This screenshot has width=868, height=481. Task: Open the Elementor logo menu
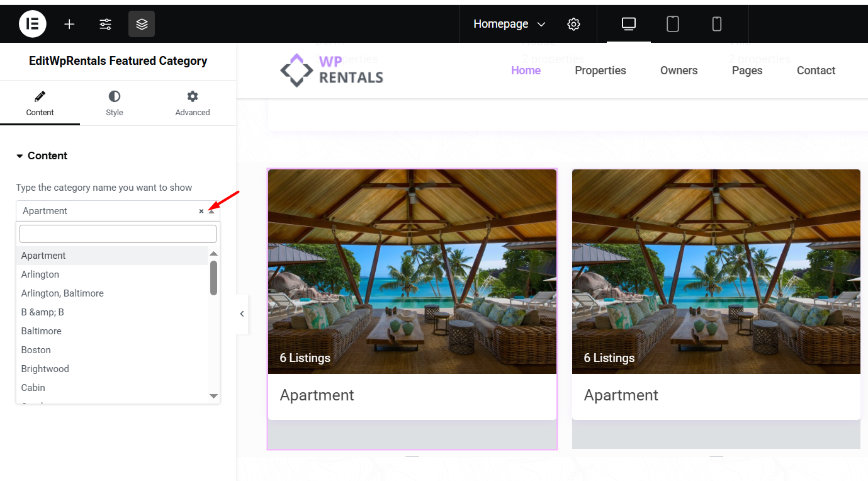[x=33, y=24]
